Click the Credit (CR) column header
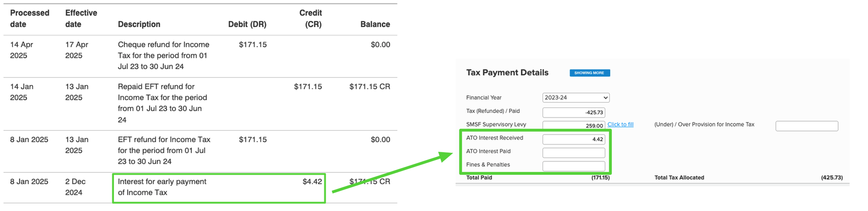The height and width of the screenshot is (211, 868). [311, 19]
